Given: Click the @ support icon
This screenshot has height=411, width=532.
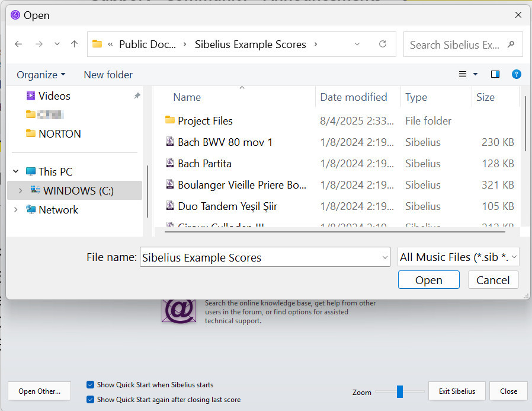Looking at the screenshot, I should click(179, 310).
